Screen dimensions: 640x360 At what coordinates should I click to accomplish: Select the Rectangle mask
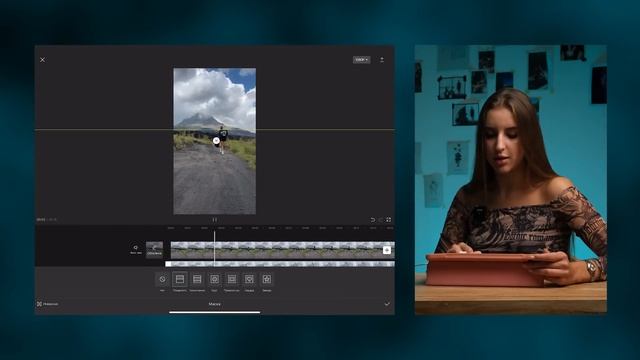232,280
